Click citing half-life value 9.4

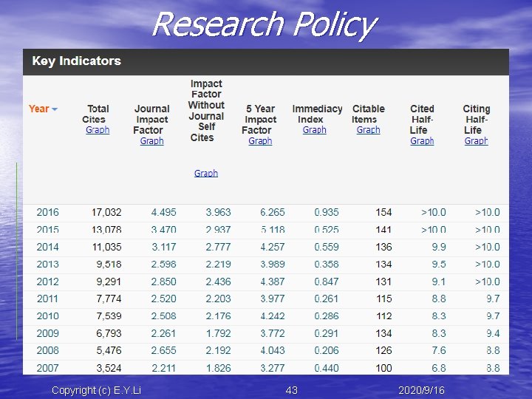493,333
